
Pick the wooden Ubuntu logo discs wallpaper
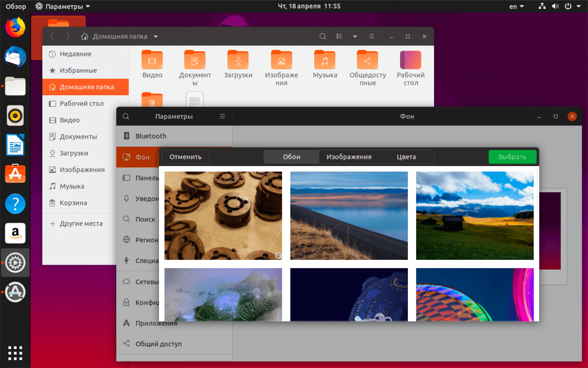click(223, 216)
